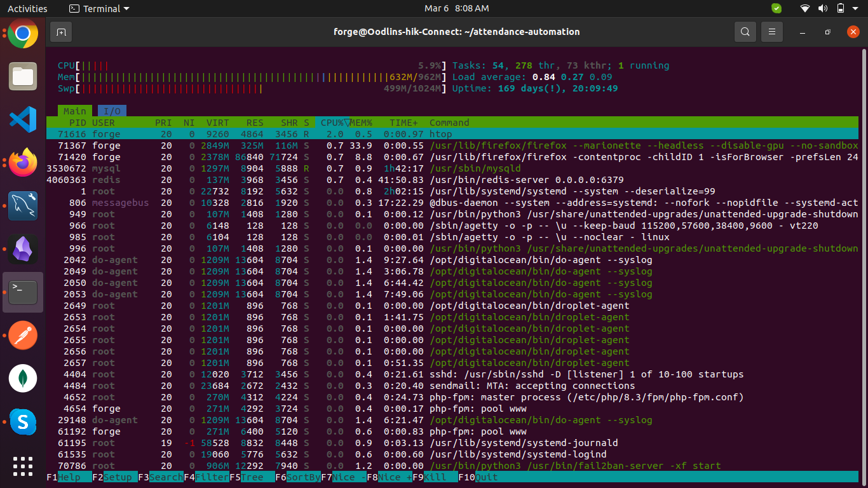
Task: Select the systemd-journald process row
Action: (x=452, y=443)
